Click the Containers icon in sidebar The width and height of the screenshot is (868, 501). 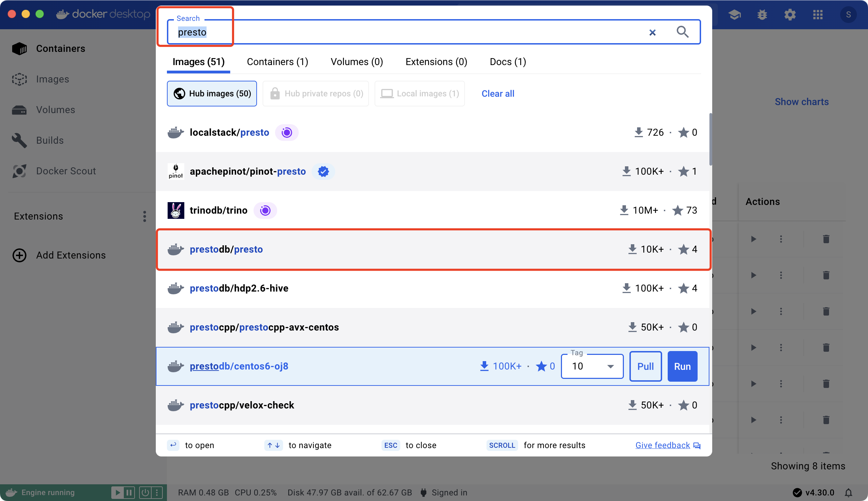point(19,49)
